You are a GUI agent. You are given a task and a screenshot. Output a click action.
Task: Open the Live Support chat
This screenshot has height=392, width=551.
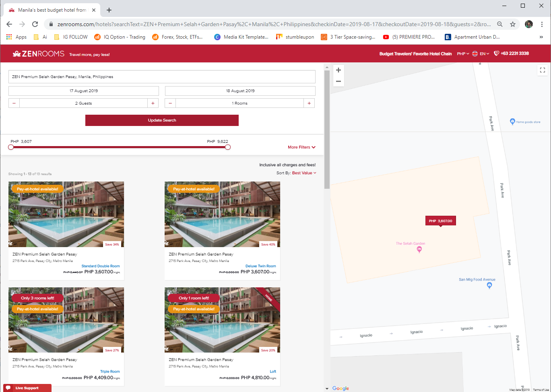(x=27, y=388)
